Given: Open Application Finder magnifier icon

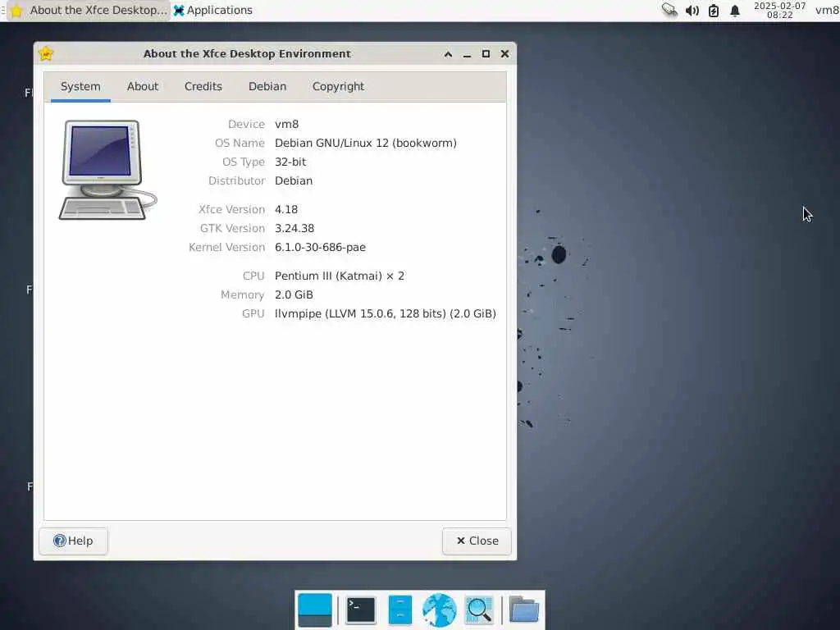Looking at the screenshot, I should (478, 609).
